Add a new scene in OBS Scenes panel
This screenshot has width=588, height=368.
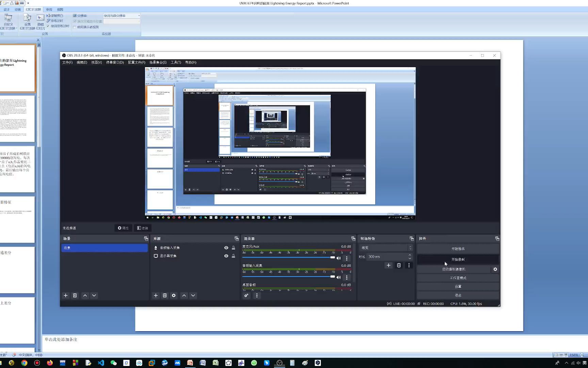click(x=66, y=295)
